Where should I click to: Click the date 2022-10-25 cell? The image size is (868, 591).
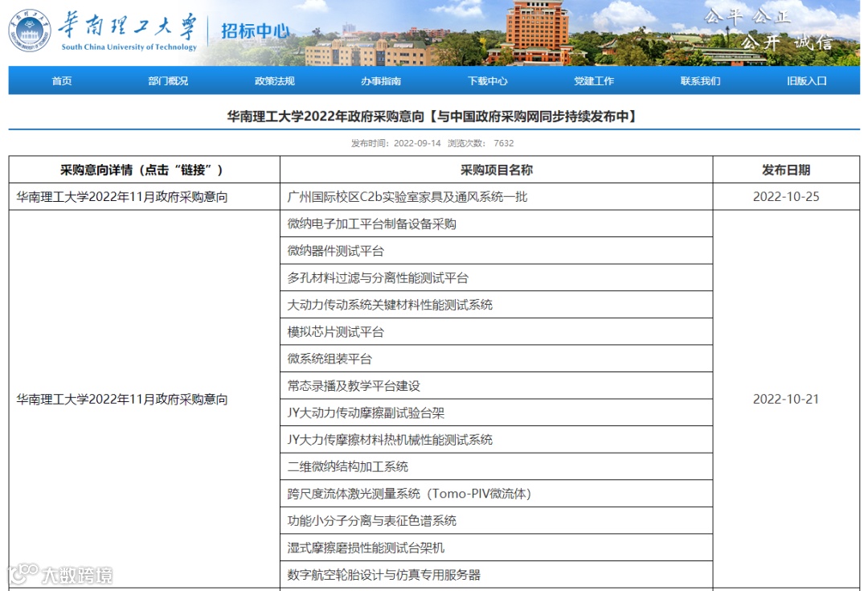[x=786, y=197]
